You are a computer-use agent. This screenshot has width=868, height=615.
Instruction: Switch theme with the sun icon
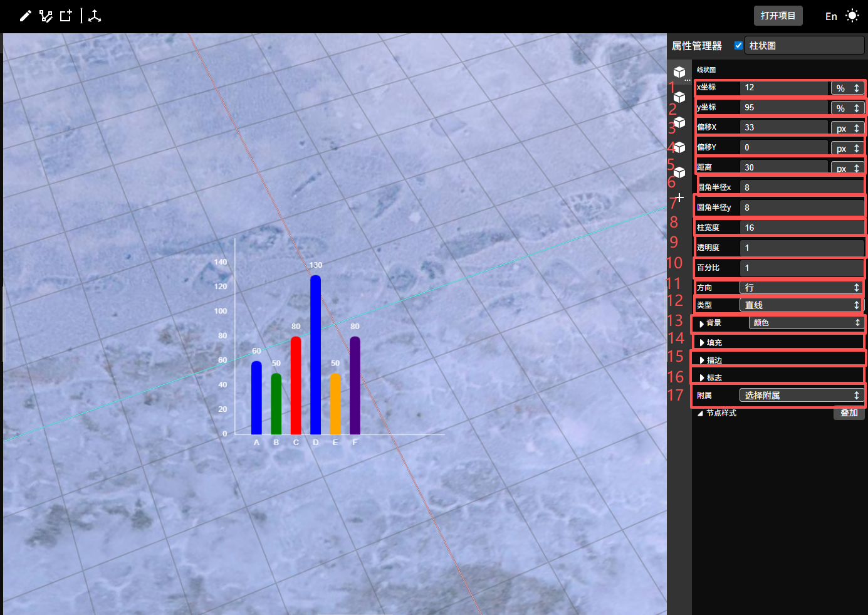tap(852, 16)
